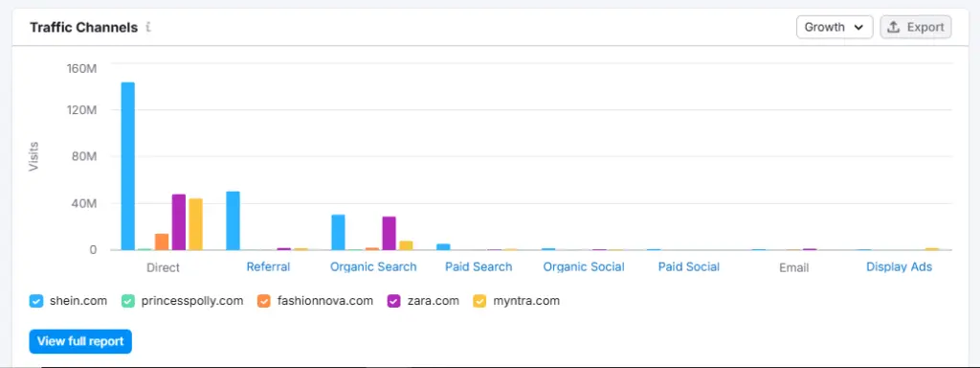Click the Email axis label
Screen dimensions: 980x368
point(793,268)
